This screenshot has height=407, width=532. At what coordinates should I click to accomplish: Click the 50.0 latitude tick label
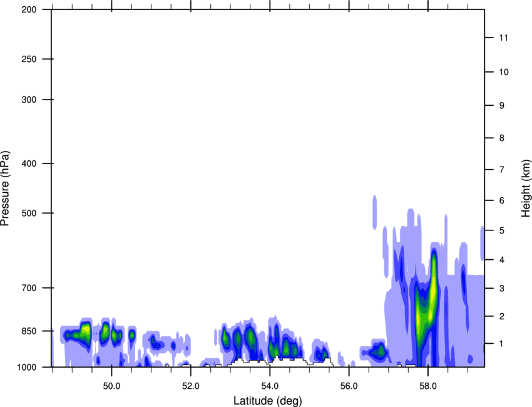111,386
